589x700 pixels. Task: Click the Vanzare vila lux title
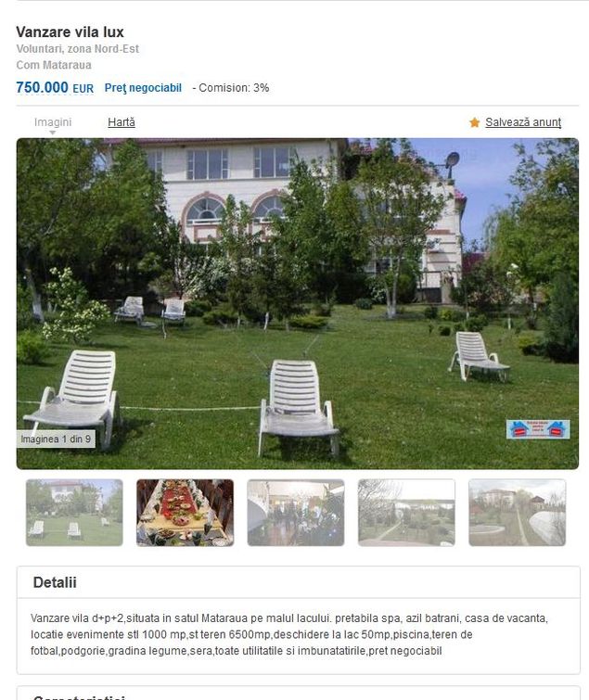point(70,32)
